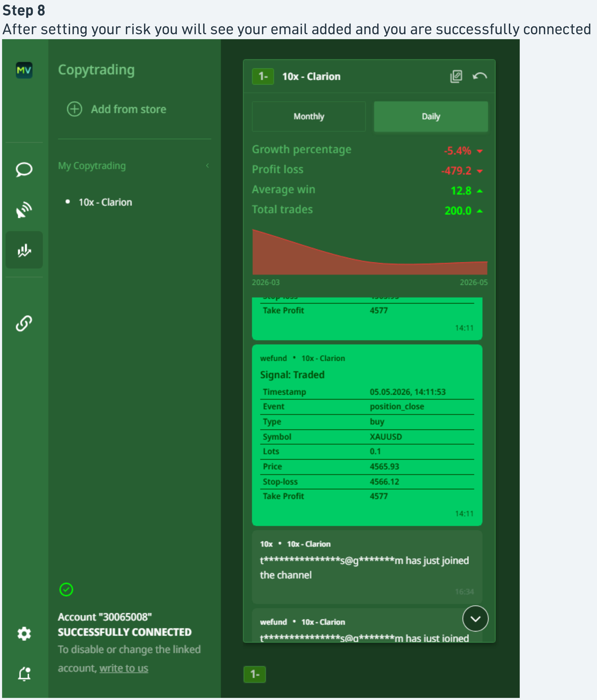
Task: Click the green success checkmark icon
Action: coord(66,590)
